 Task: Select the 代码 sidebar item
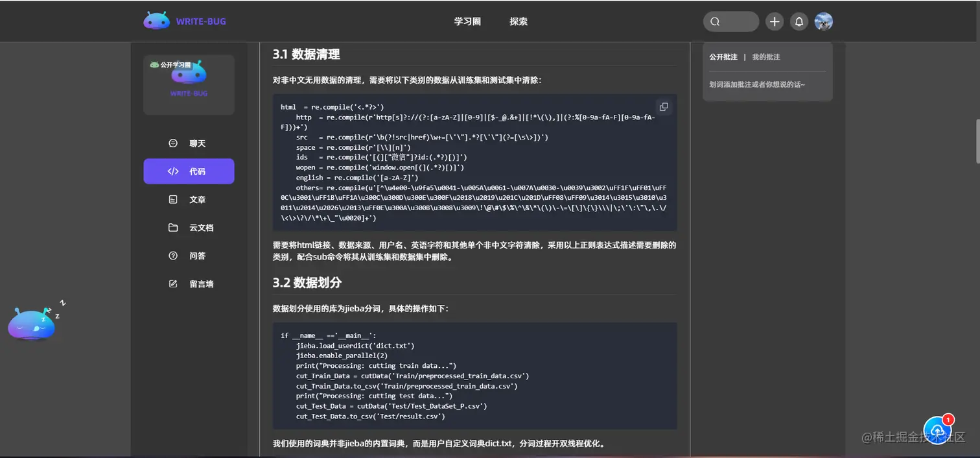tap(189, 171)
